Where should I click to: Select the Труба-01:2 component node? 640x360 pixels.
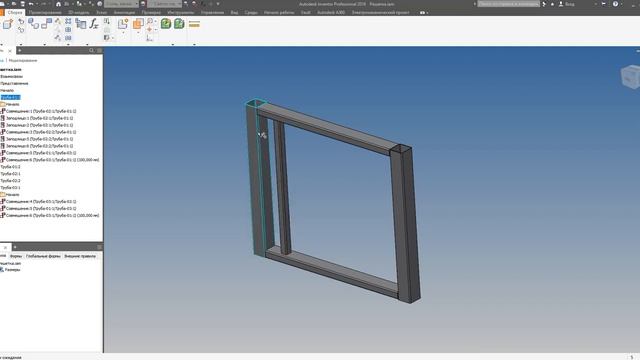[10, 167]
